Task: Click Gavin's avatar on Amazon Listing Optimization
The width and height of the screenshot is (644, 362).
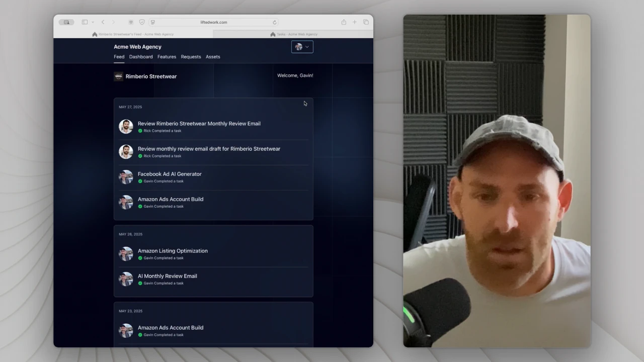Action: [x=126, y=254]
